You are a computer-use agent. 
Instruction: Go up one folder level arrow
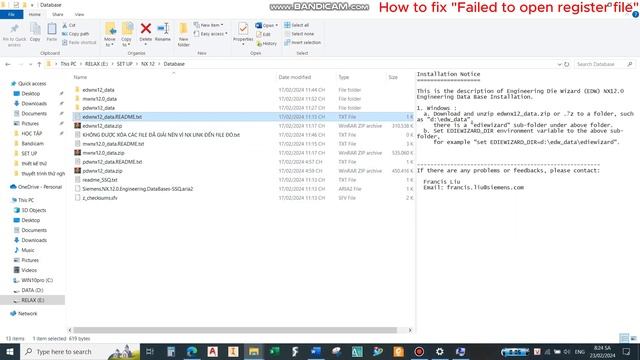pyautogui.click(x=39, y=64)
